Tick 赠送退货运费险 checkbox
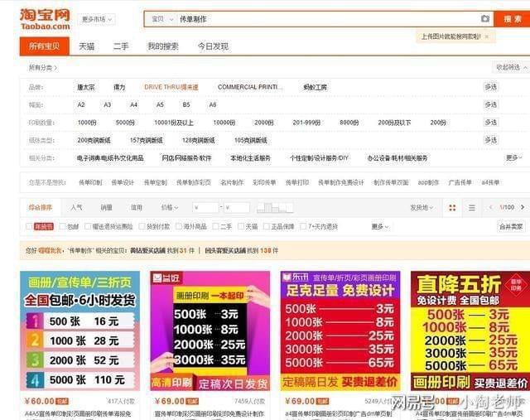This screenshot has width=530, height=420. (x=88, y=226)
